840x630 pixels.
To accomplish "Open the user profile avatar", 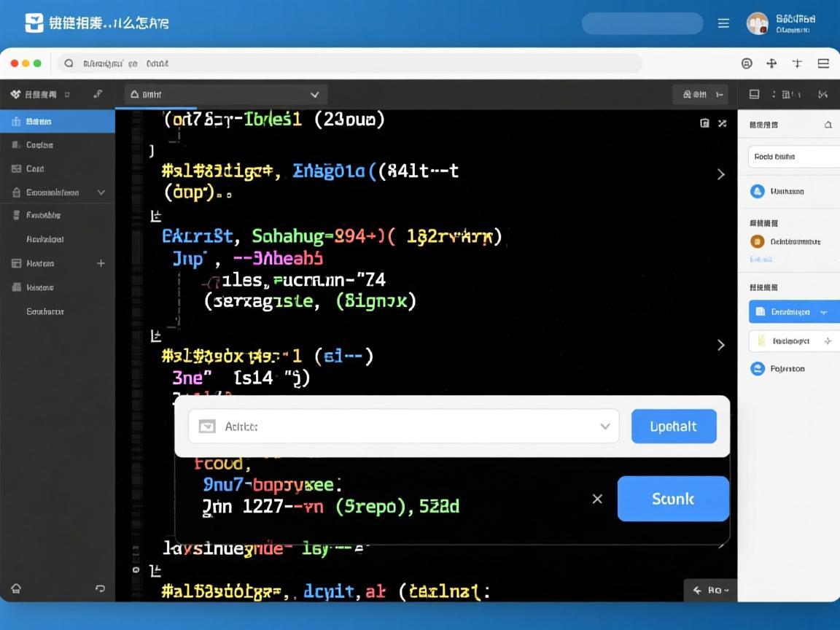I will (758, 23).
